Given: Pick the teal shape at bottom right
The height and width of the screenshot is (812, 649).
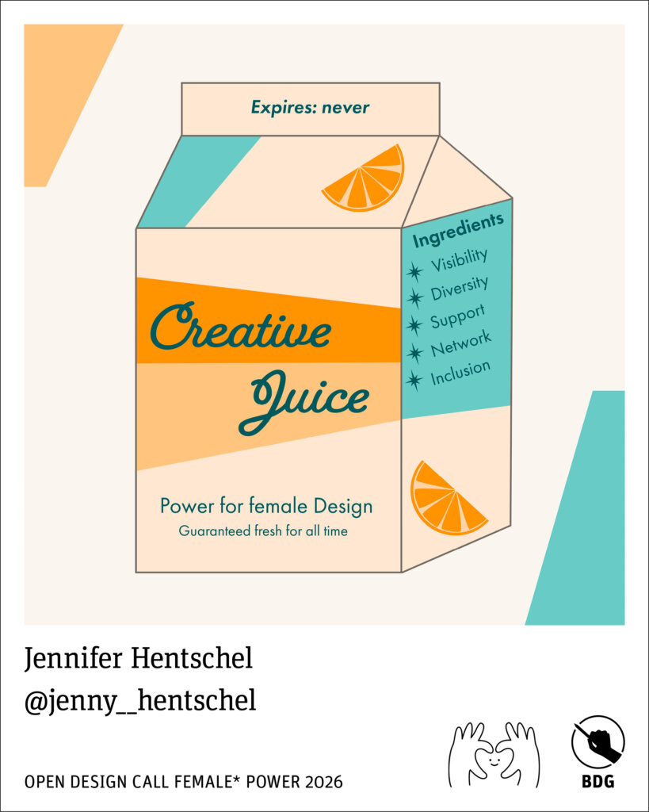Looking at the screenshot, I should 575,507.
